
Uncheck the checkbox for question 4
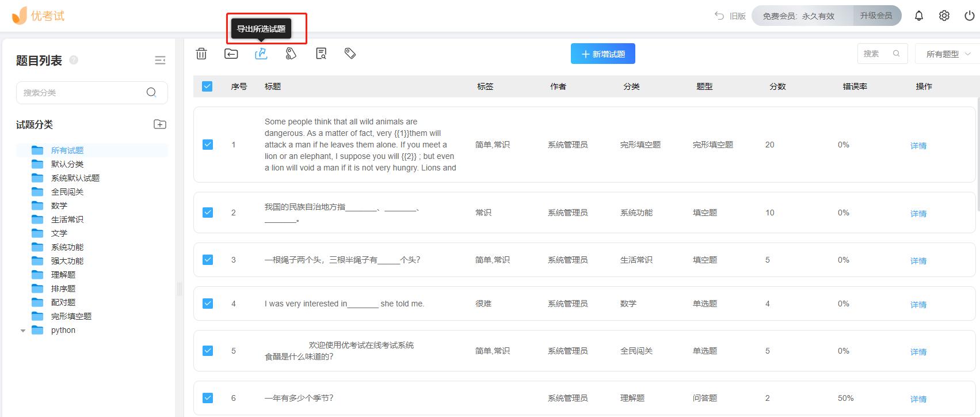tap(208, 304)
